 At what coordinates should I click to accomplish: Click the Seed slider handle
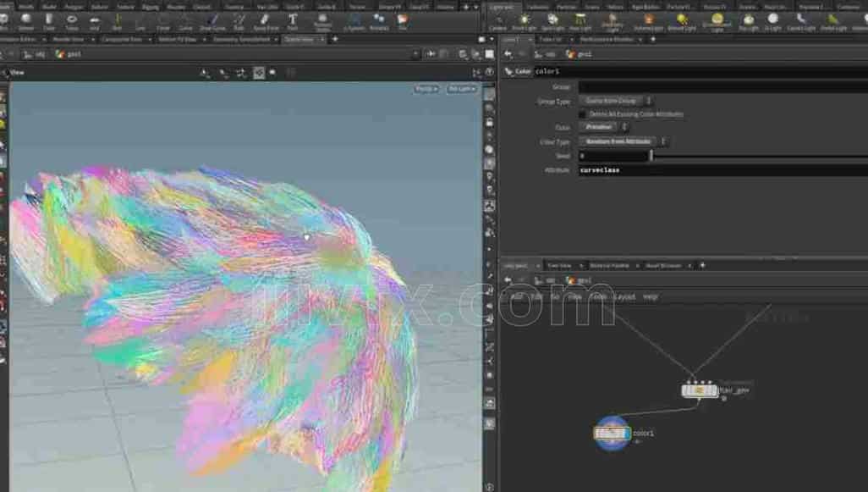[651, 156]
